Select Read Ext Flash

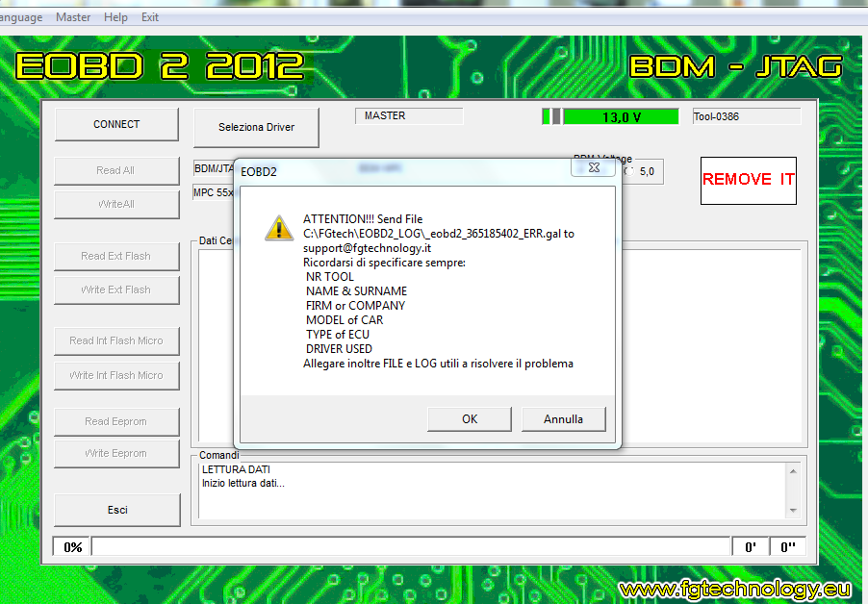[x=116, y=257]
